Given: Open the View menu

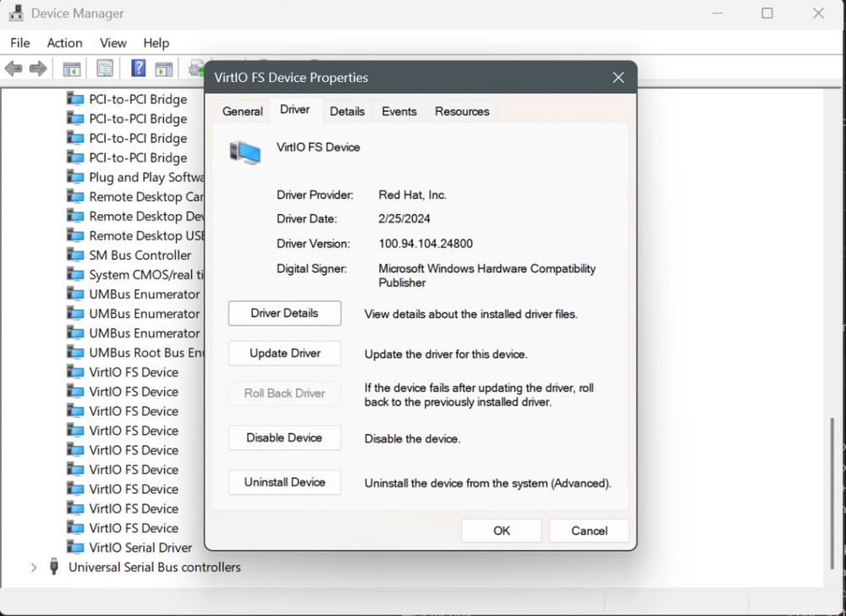Looking at the screenshot, I should 113,42.
